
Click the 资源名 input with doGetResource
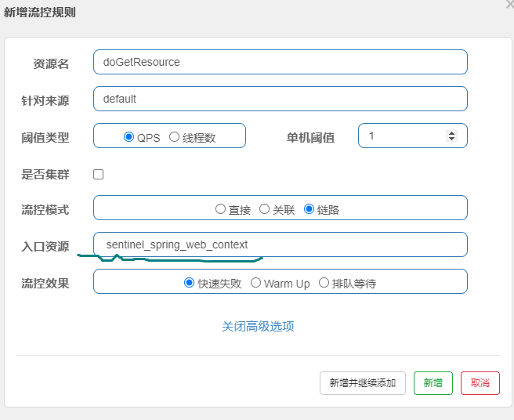[x=281, y=62]
